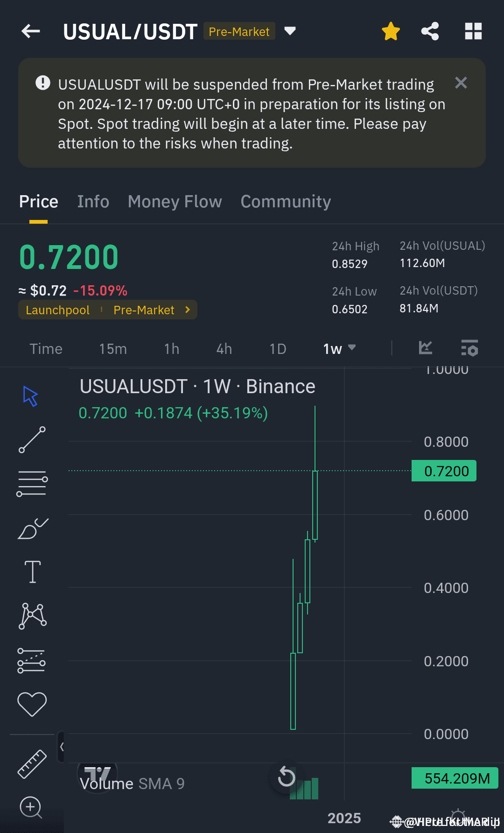Click the USUALUSDT · 1W · Binance chart title
The height and width of the screenshot is (833, 504).
click(x=197, y=387)
